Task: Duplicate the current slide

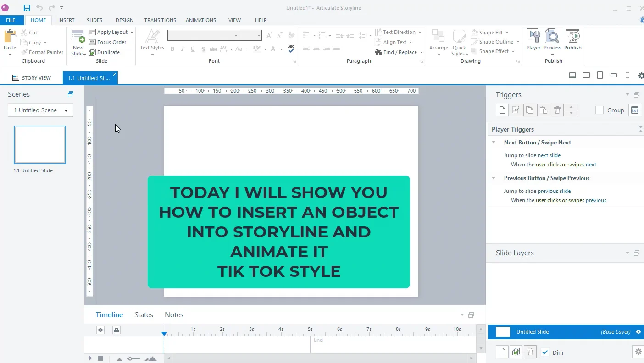Action: pyautogui.click(x=105, y=52)
